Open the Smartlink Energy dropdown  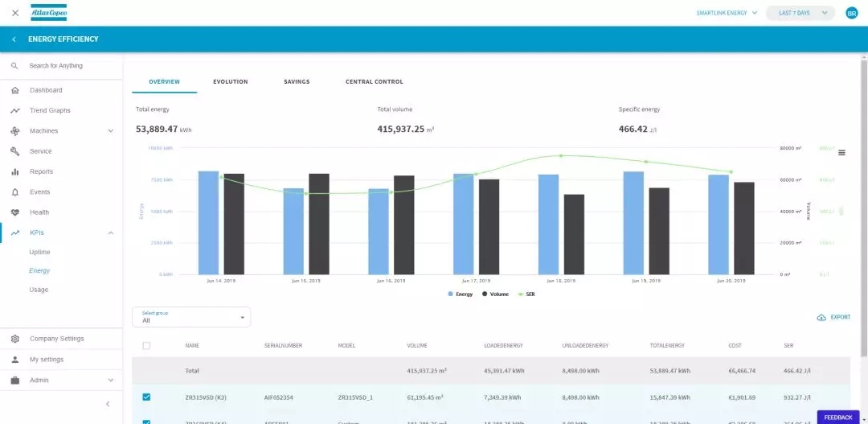[x=727, y=13]
